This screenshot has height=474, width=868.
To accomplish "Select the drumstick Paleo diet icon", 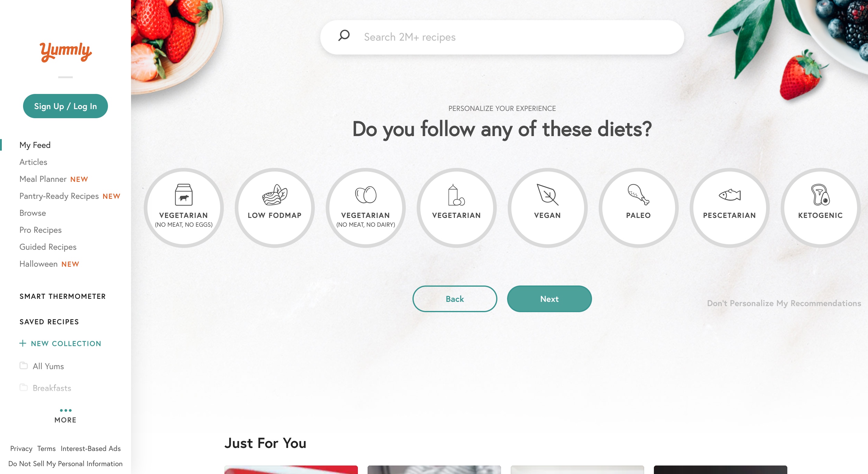I will pyautogui.click(x=638, y=195).
